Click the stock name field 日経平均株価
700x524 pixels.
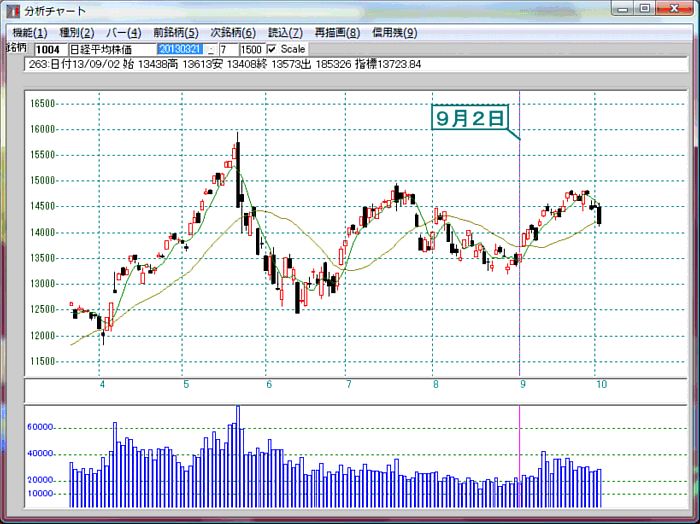coord(112,50)
